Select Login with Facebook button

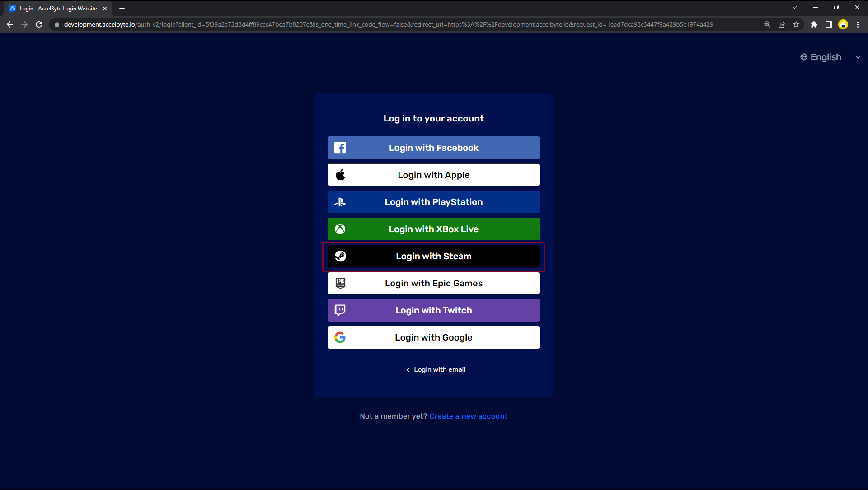click(x=433, y=148)
